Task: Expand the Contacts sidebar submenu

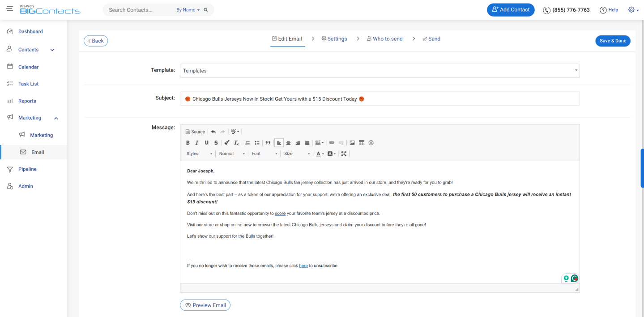Action: [x=52, y=50]
